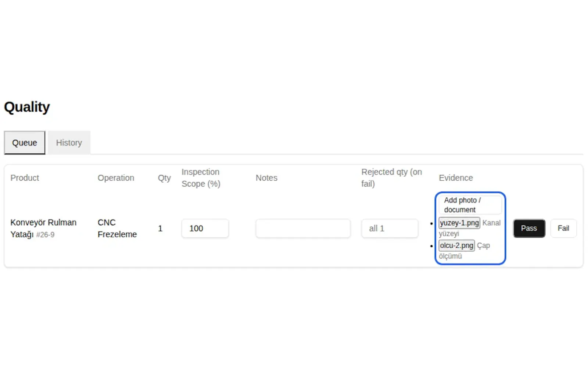This screenshot has width=588, height=368.
Task: Click the 'Çap ölçümü' caption
Action: pos(465,251)
